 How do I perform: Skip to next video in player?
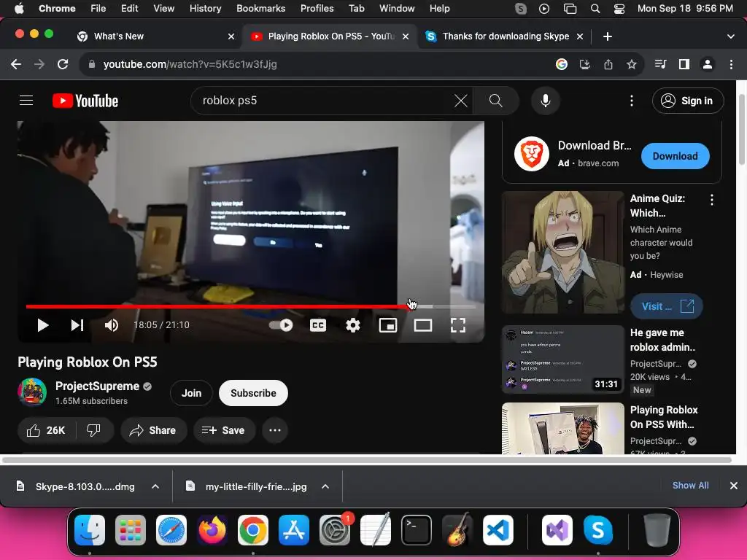click(x=77, y=325)
